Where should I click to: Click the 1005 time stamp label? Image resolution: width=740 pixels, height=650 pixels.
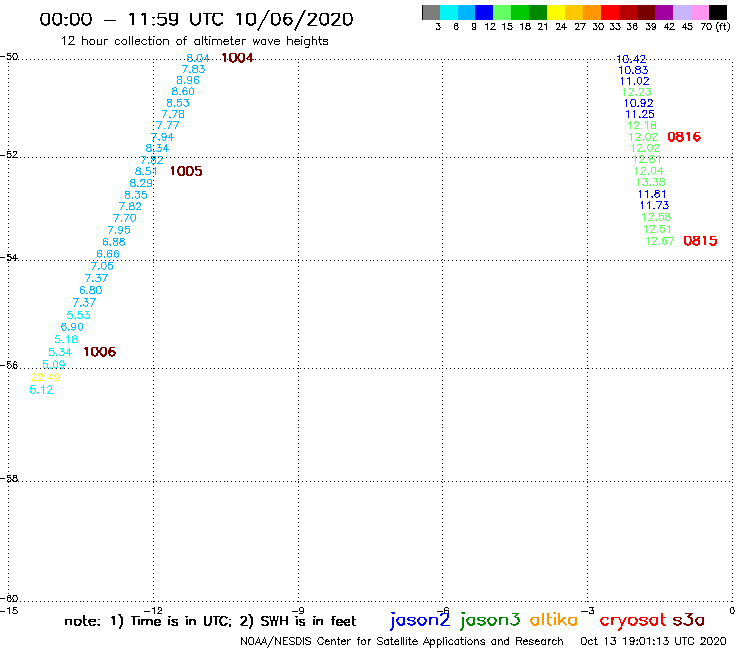pyautogui.click(x=186, y=171)
